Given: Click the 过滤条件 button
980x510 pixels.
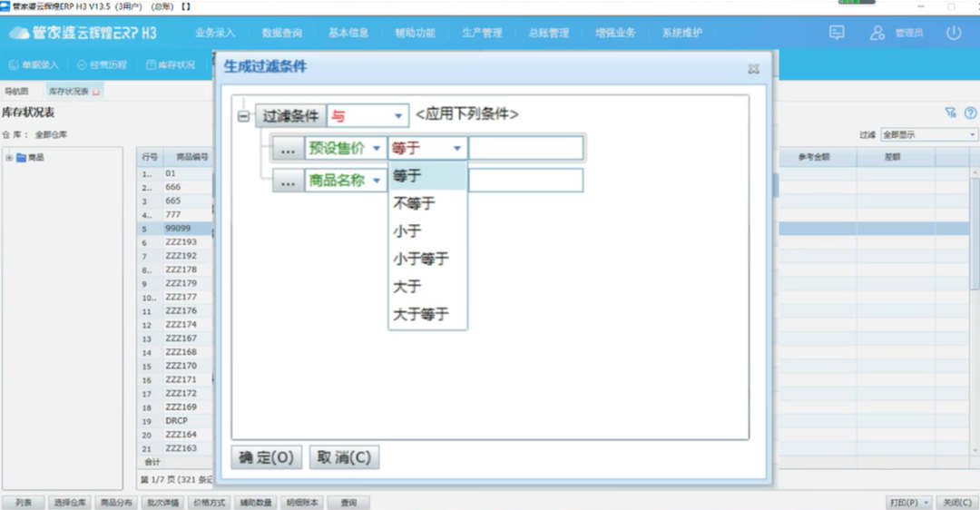Looking at the screenshot, I should tap(290, 116).
